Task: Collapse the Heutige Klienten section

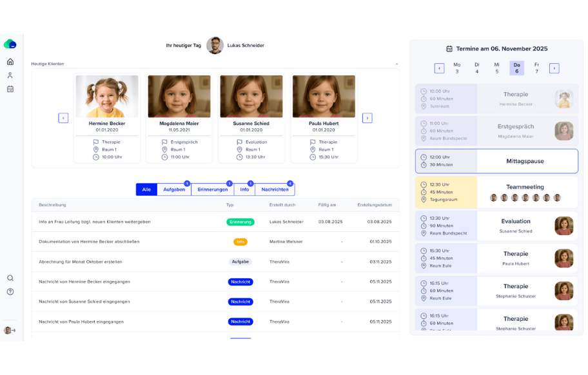Action: [397, 64]
